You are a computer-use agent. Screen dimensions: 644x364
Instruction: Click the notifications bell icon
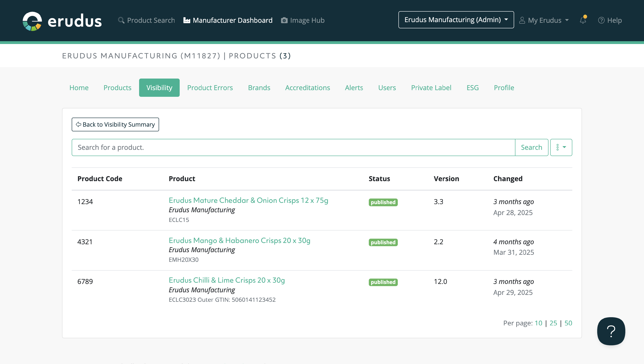click(x=583, y=20)
